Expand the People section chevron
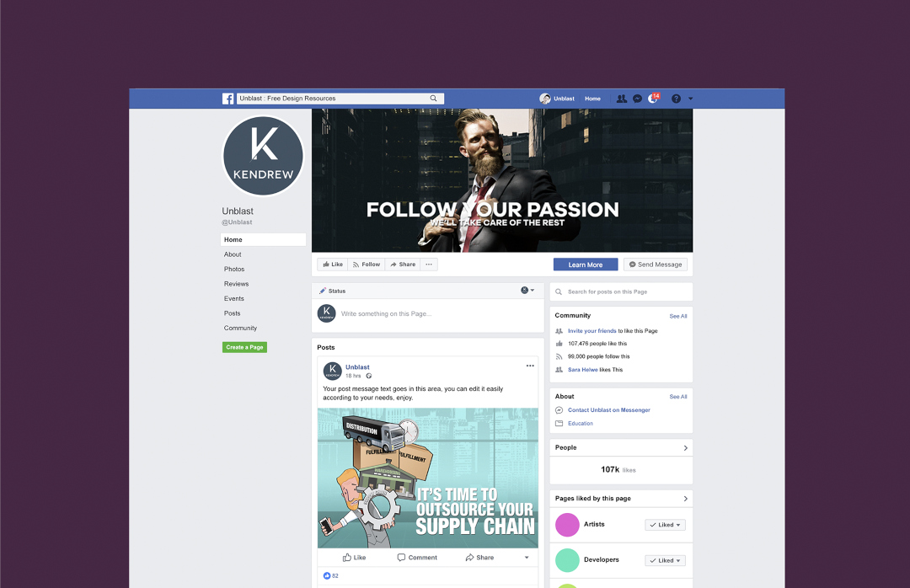Image resolution: width=910 pixels, height=588 pixels. pos(685,448)
